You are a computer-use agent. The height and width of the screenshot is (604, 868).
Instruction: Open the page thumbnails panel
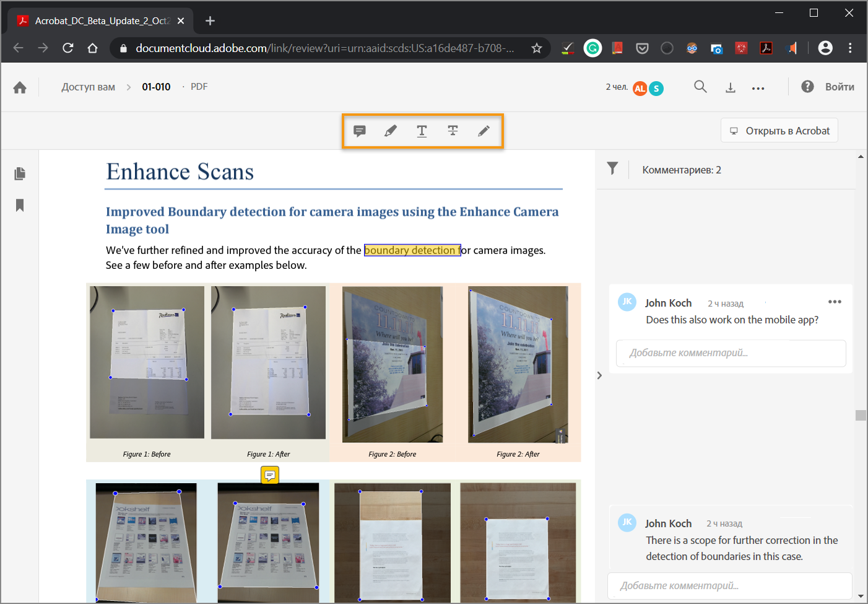pos(20,173)
